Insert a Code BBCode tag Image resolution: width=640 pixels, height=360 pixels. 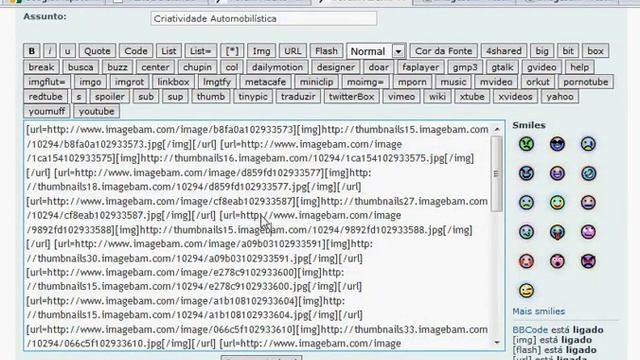tap(136, 51)
